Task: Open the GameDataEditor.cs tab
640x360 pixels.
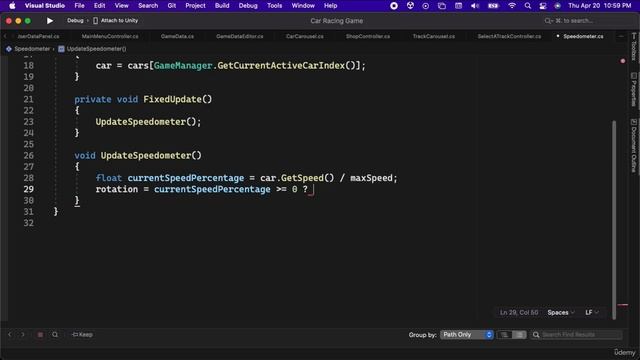Action: 240,36
